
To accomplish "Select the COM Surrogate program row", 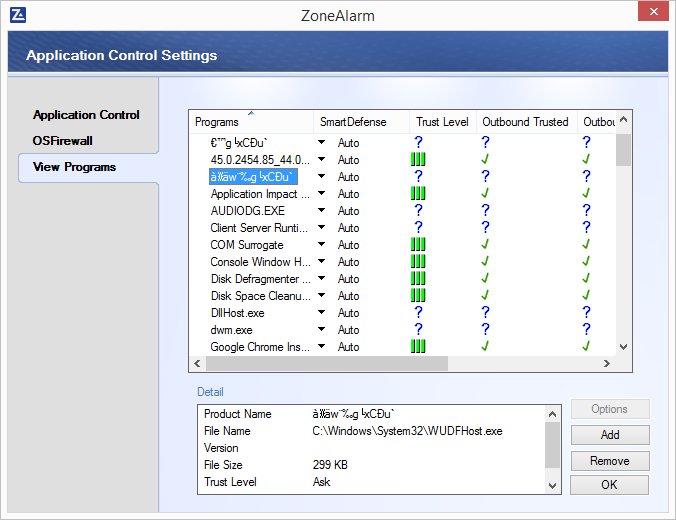I will (x=247, y=244).
